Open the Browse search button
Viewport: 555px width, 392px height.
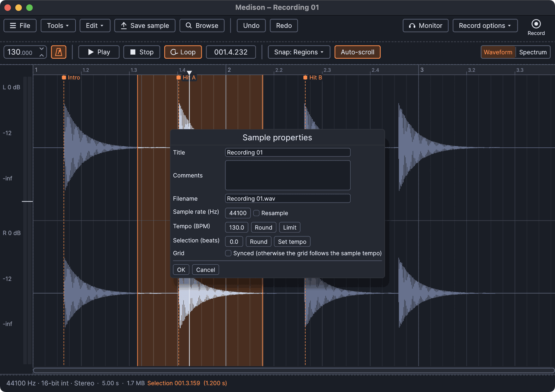(202, 26)
